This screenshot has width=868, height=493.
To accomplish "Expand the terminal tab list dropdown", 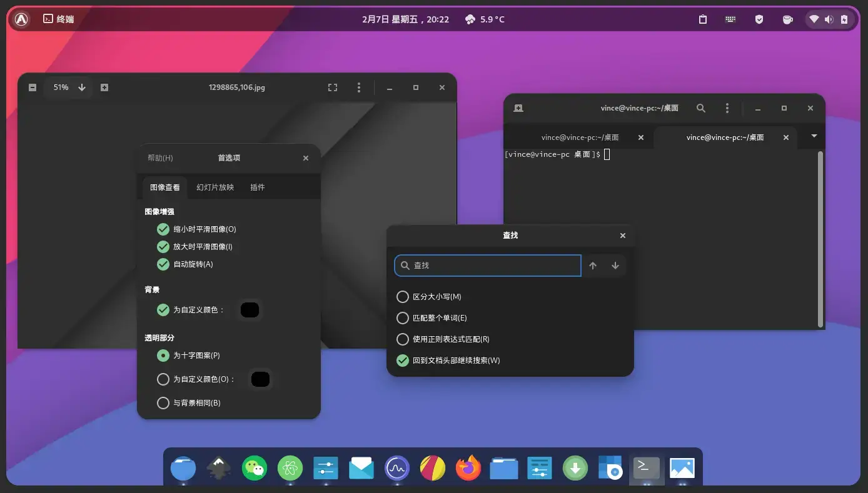I will pyautogui.click(x=814, y=137).
